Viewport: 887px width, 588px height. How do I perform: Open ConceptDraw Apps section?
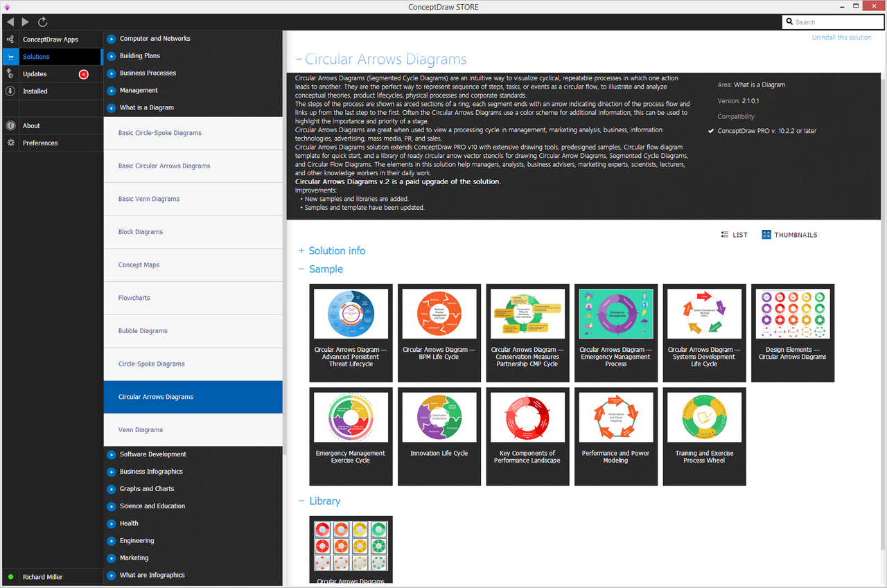pos(51,39)
